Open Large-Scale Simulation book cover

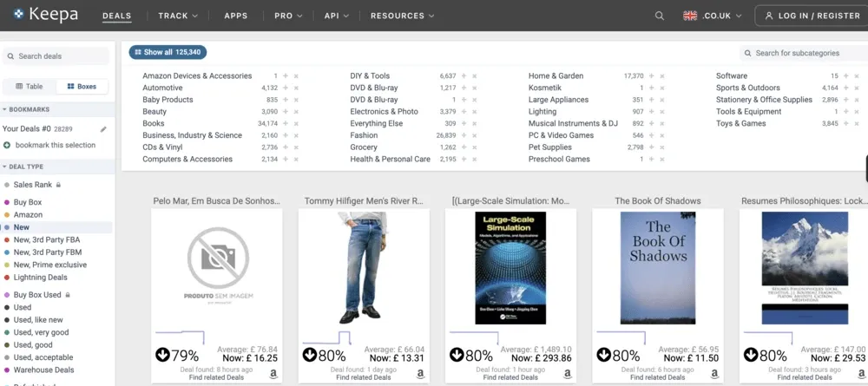[x=510, y=268]
